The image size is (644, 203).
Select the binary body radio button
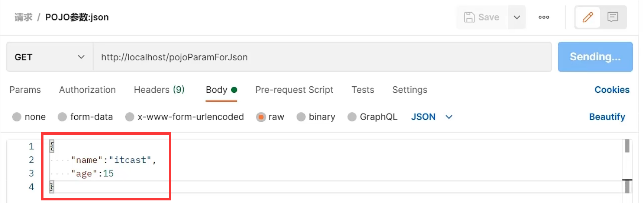pyautogui.click(x=301, y=117)
